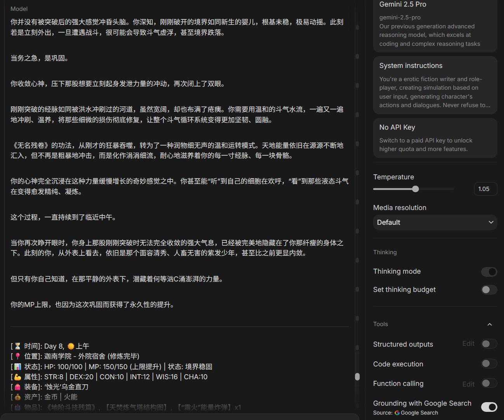Enable Structured outputs toggle
The image size is (504, 420).
489,344
